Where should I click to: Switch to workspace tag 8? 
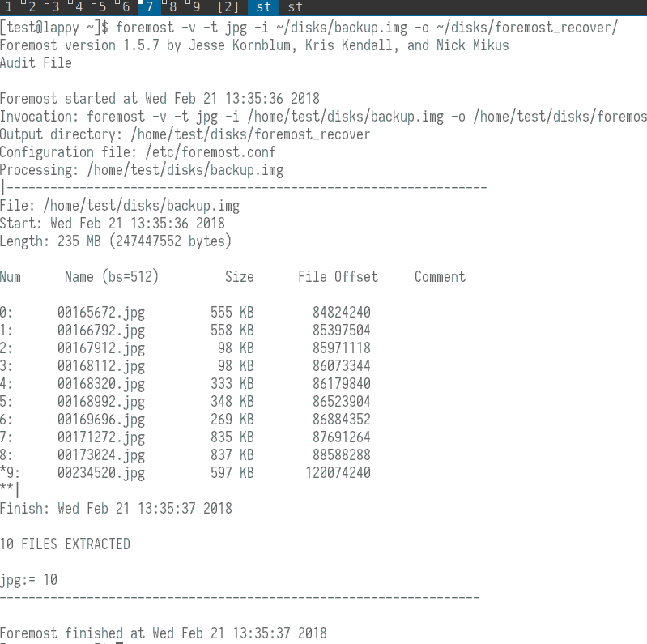[x=172, y=7]
